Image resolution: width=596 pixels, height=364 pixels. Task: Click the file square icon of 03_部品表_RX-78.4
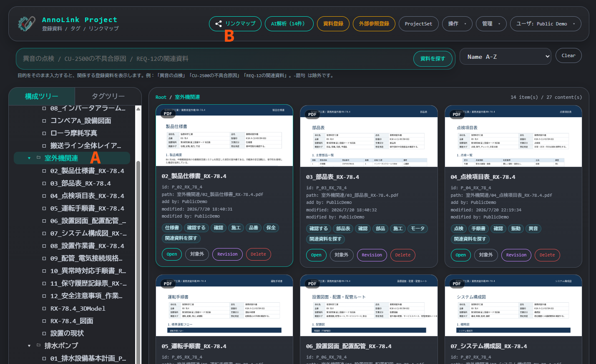click(x=44, y=183)
